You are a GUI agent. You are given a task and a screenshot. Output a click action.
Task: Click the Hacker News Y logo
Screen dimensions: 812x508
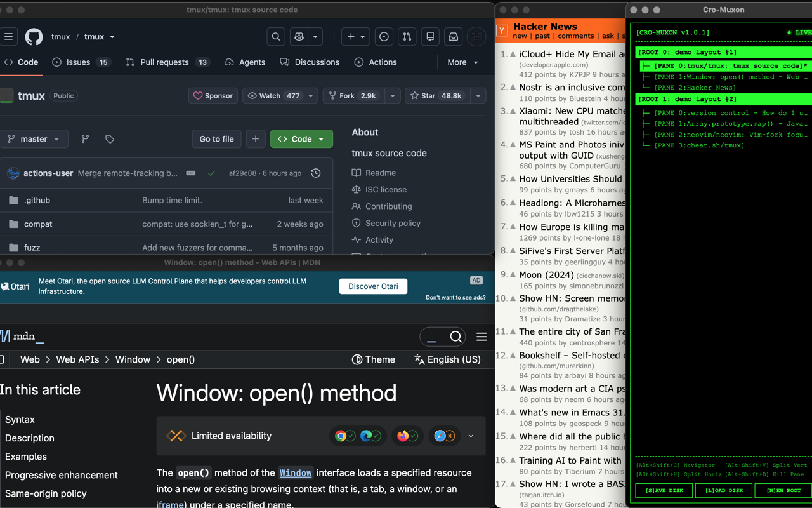coord(502,30)
